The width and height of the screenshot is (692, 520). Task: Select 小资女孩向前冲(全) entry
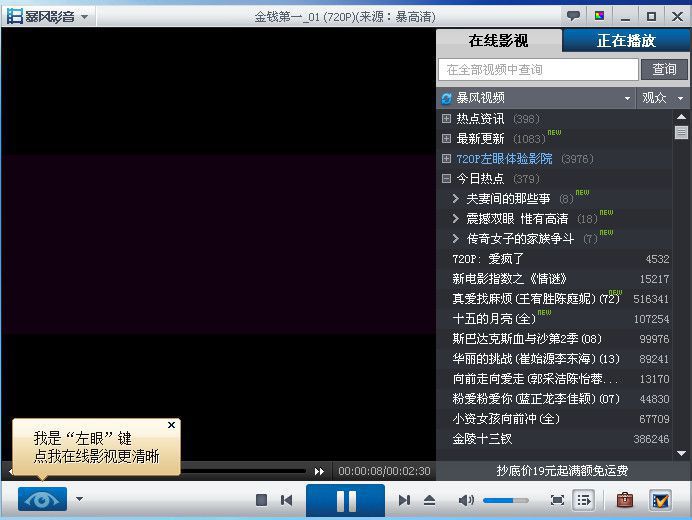[555, 419]
